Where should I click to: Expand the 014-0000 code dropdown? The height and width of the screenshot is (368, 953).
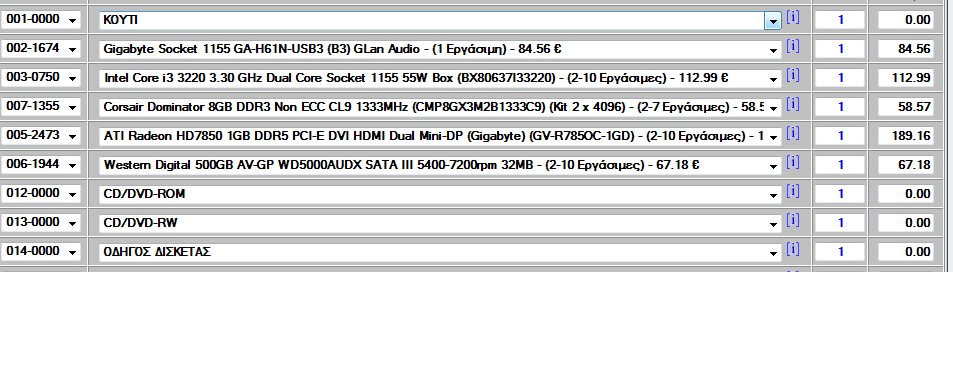tap(73, 252)
